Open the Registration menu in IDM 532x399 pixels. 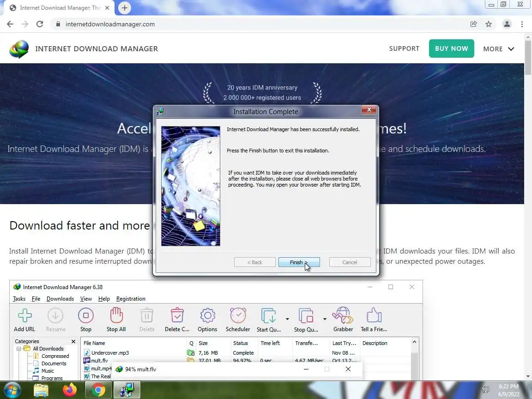[x=131, y=299]
